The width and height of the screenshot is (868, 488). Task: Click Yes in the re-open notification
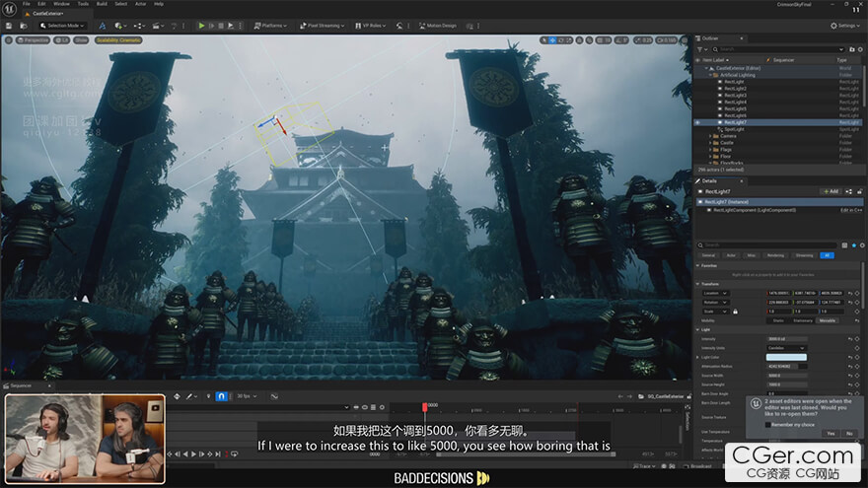click(x=831, y=433)
